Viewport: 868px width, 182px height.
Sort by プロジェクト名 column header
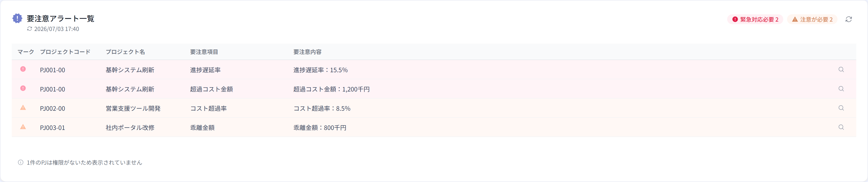click(125, 52)
